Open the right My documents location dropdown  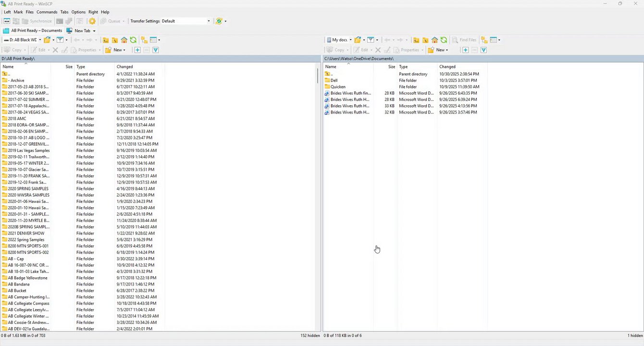tap(339, 40)
